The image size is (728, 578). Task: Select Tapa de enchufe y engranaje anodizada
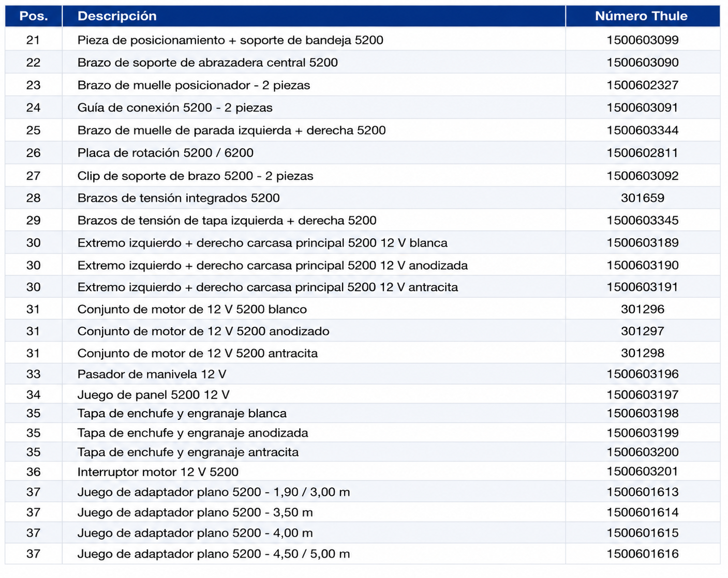click(x=192, y=433)
